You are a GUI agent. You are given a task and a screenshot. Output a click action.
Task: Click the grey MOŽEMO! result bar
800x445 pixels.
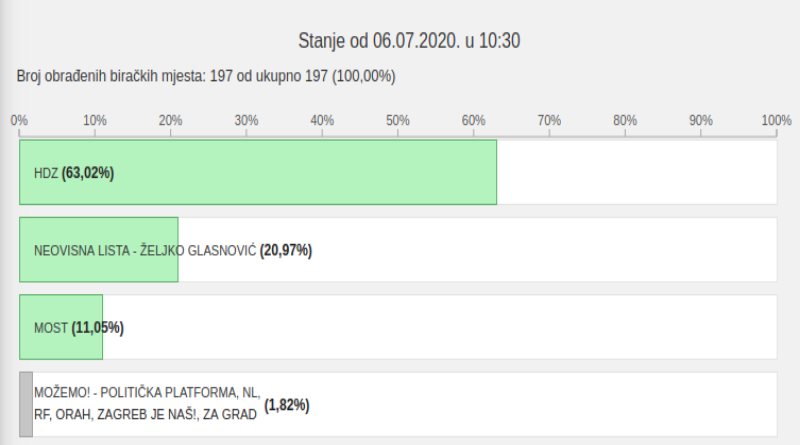pos(26,404)
